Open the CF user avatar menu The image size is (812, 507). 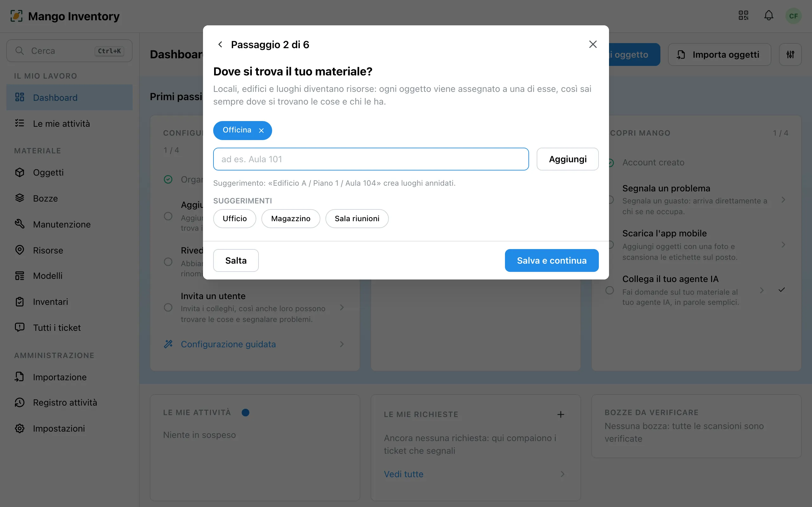point(793,16)
